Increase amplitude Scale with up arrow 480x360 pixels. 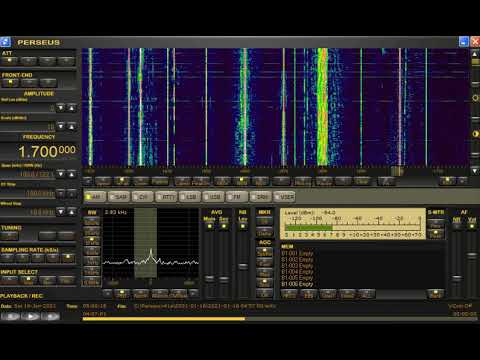tap(72, 126)
